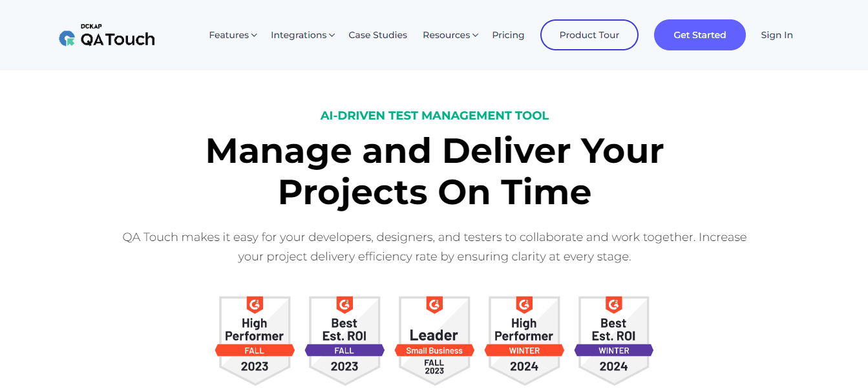Expand the Integrations dropdown menu

pos(299,35)
